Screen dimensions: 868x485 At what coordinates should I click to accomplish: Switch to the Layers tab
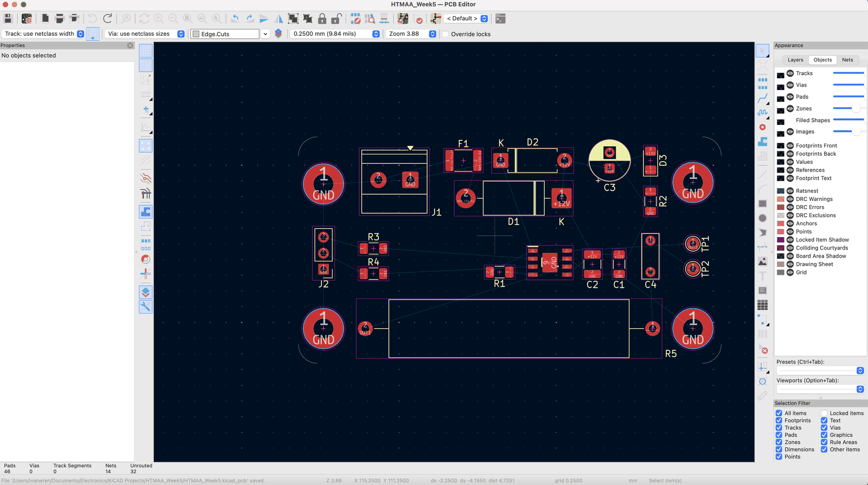click(x=795, y=60)
